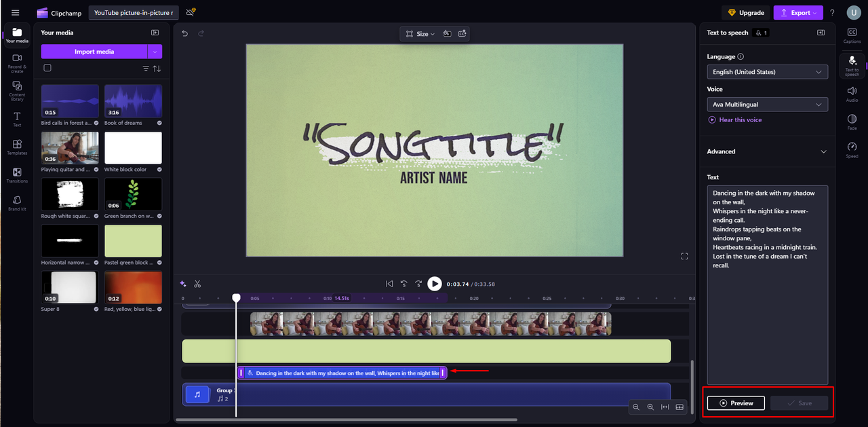Viewport: 868px width, 427px height.
Task: Open the help question mark
Action: point(832,12)
